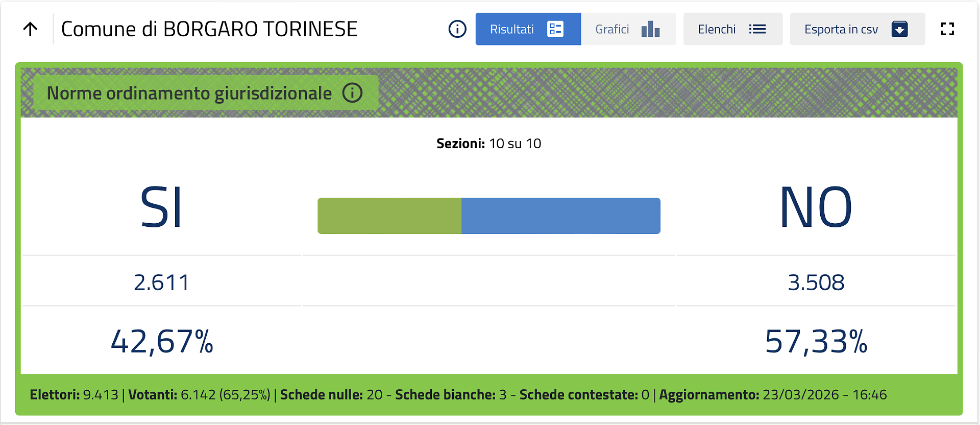
Task: Click the SI percentage 42,67%
Action: 162,341
